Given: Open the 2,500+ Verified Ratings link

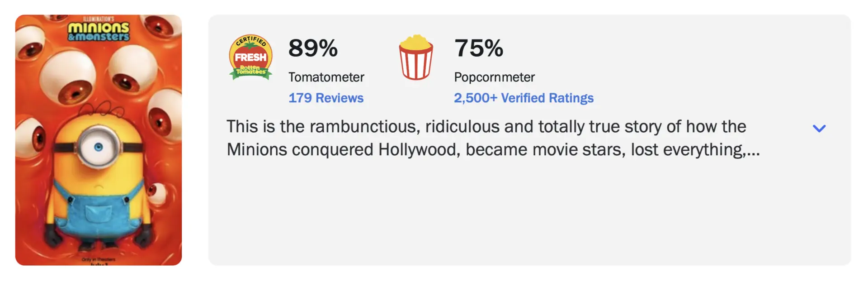Looking at the screenshot, I should pos(524,98).
